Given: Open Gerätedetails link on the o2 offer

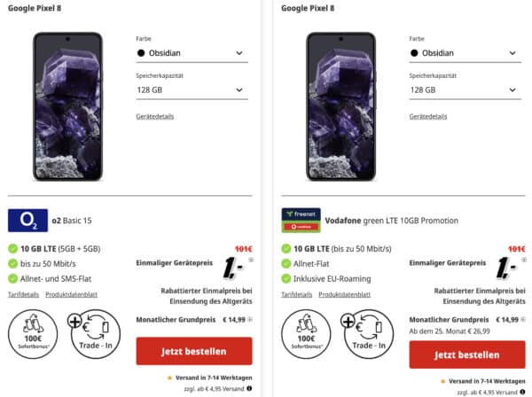Looking at the screenshot, I should tap(154, 117).
